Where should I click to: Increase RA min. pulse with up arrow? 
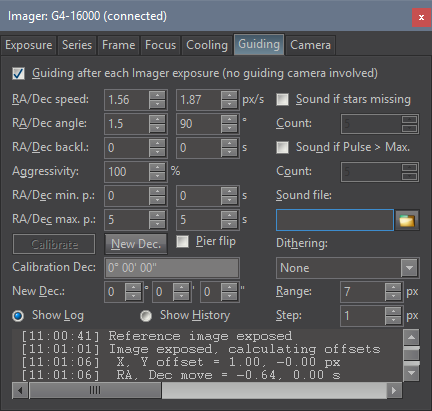(157, 191)
